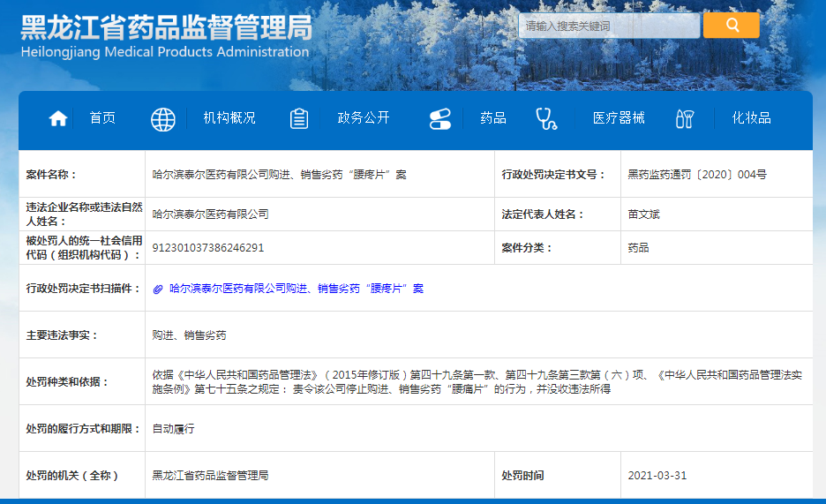Click the credit code 912301037386246291
The width and height of the screenshot is (826, 504).
pyautogui.click(x=208, y=248)
